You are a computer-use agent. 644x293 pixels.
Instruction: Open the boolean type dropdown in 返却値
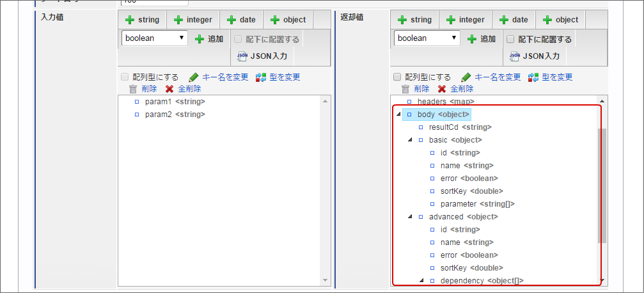(x=427, y=38)
